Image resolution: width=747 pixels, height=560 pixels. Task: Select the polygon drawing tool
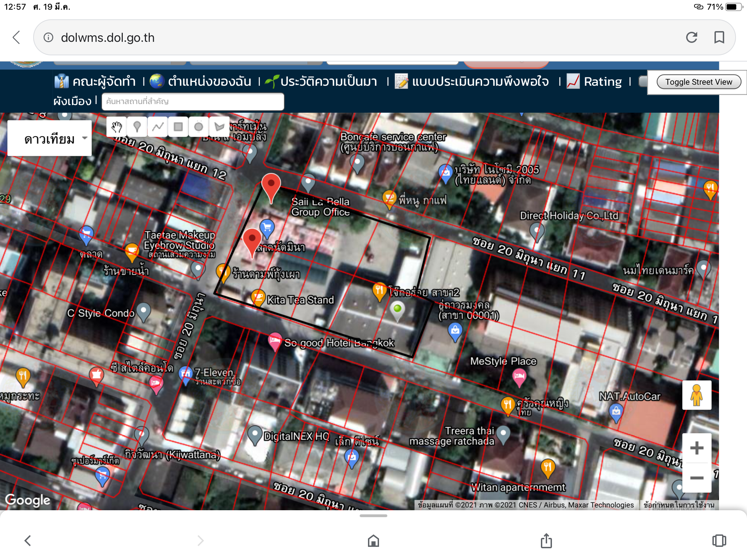pos(219,127)
